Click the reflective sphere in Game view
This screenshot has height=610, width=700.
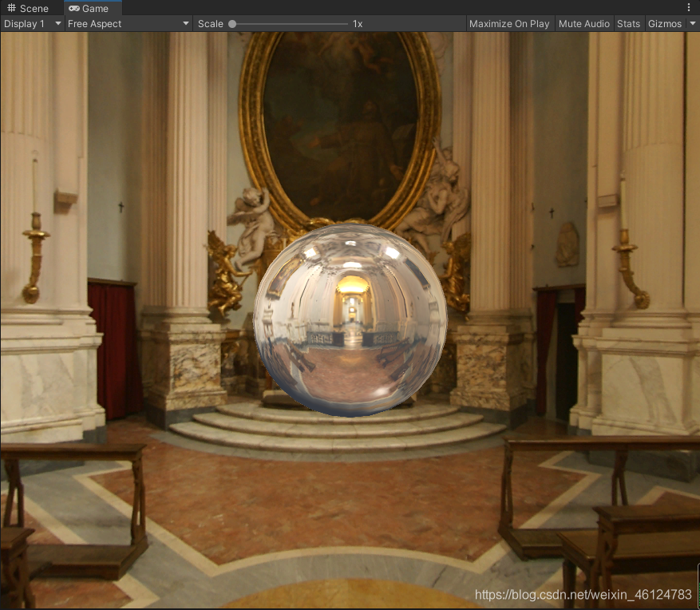(x=350, y=319)
